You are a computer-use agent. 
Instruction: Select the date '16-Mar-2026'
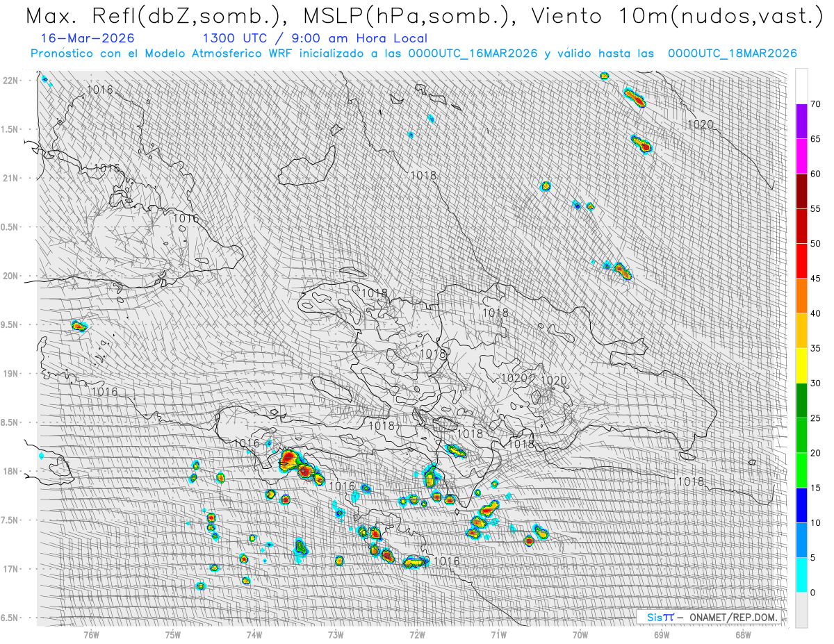click(88, 39)
